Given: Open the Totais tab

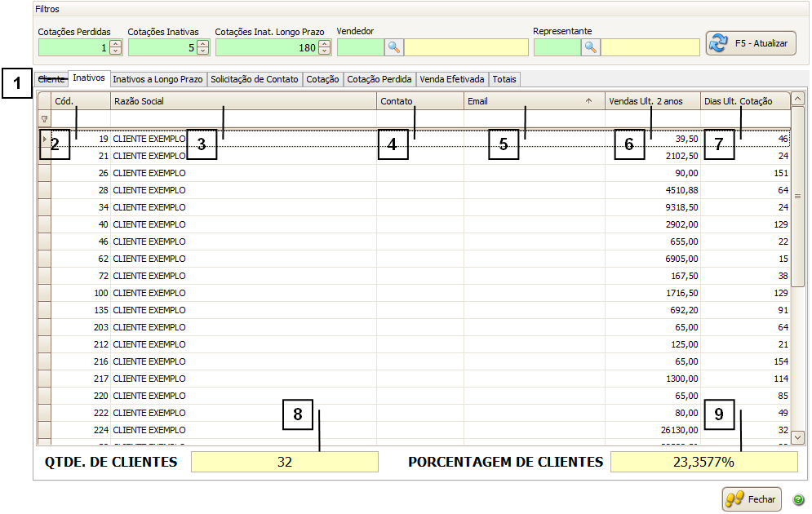Looking at the screenshot, I should pyautogui.click(x=504, y=79).
